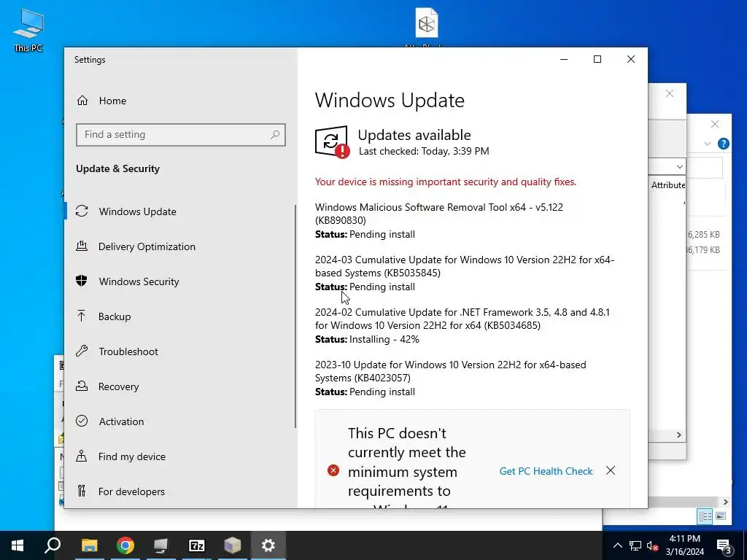Image resolution: width=747 pixels, height=560 pixels.
Task: Click the Find a setting search box
Action: 181,135
